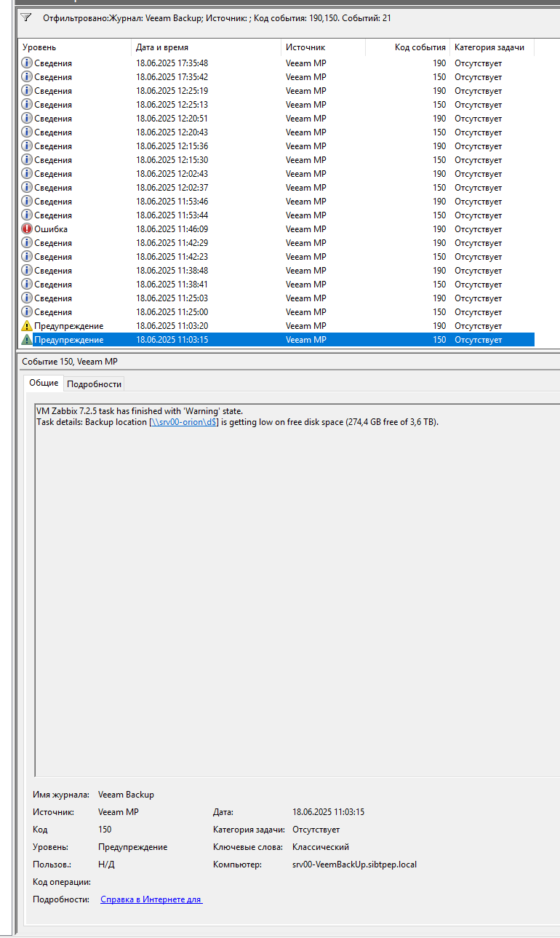Viewport: 560px width, 938px height.
Task: Click the info icon at 11:53:46
Action: point(27,202)
